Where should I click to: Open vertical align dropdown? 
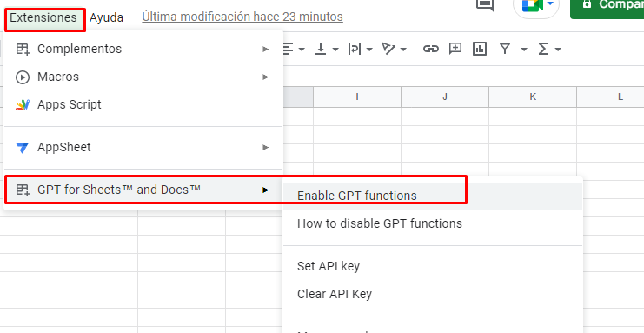[327, 49]
